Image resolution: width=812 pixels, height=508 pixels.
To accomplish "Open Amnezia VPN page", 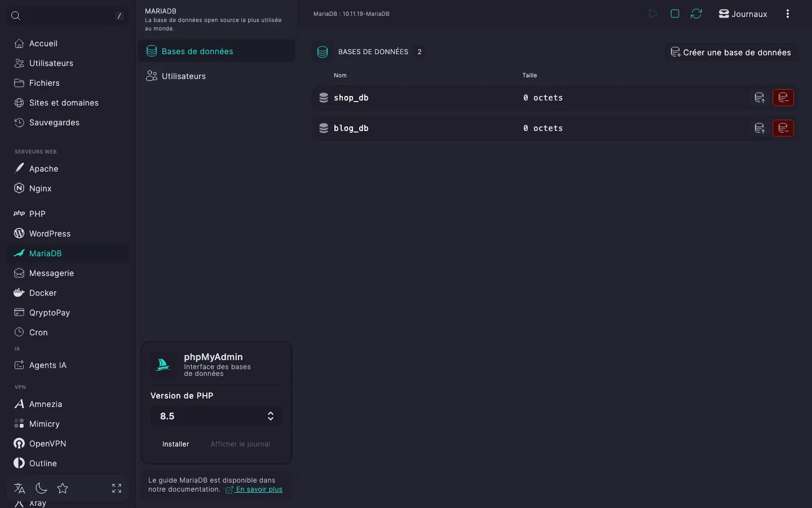I will [68, 404].
